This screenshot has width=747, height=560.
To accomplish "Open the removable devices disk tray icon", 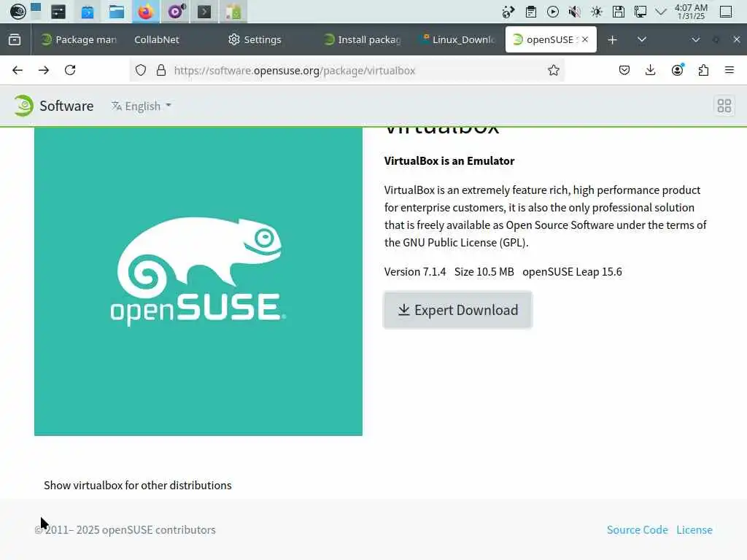I will point(619,12).
